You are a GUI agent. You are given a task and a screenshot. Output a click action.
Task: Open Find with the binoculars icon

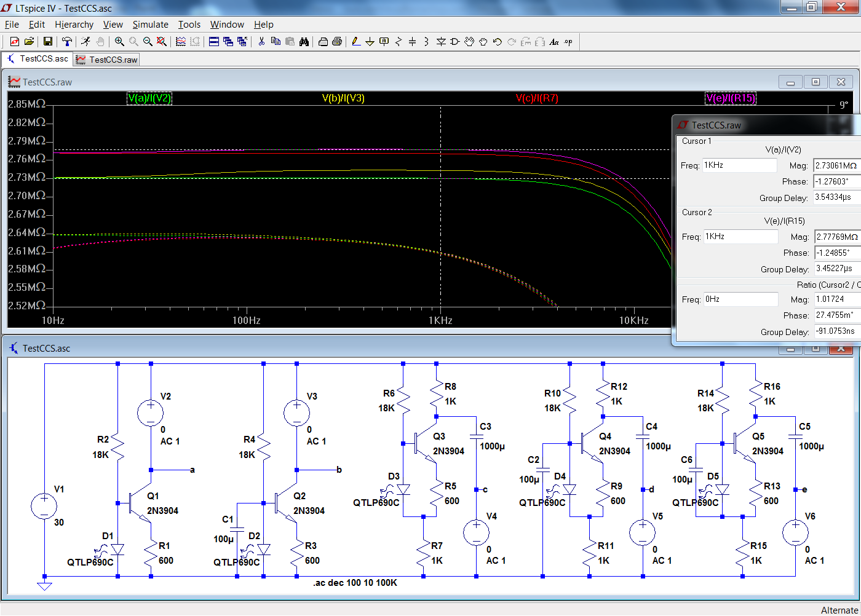tap(304, 41)
